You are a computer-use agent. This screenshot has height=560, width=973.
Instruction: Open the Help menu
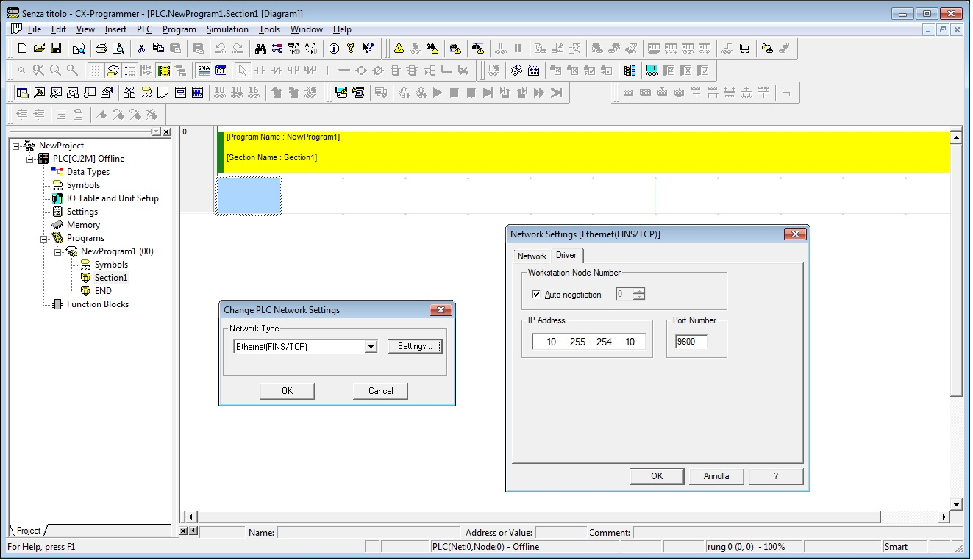pyautogui.click(x=342, y=29)
